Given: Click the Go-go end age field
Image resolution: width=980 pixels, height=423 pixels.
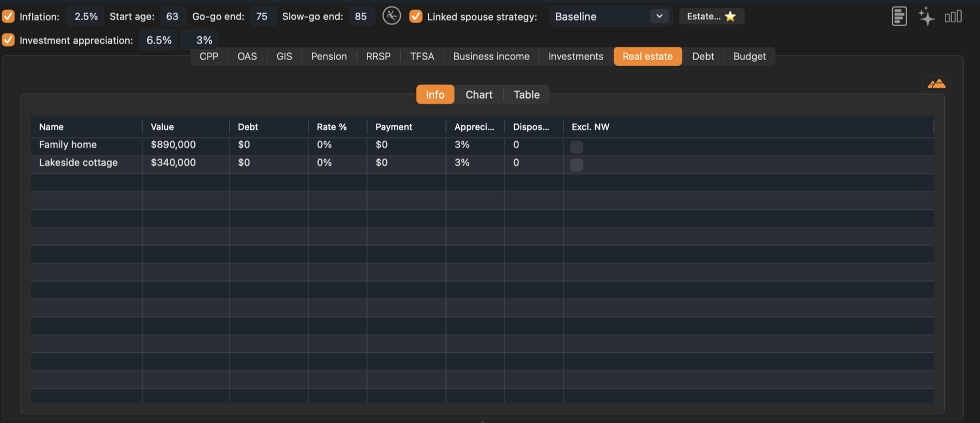Looking at the screenshot, I should (x=262, y=16).
